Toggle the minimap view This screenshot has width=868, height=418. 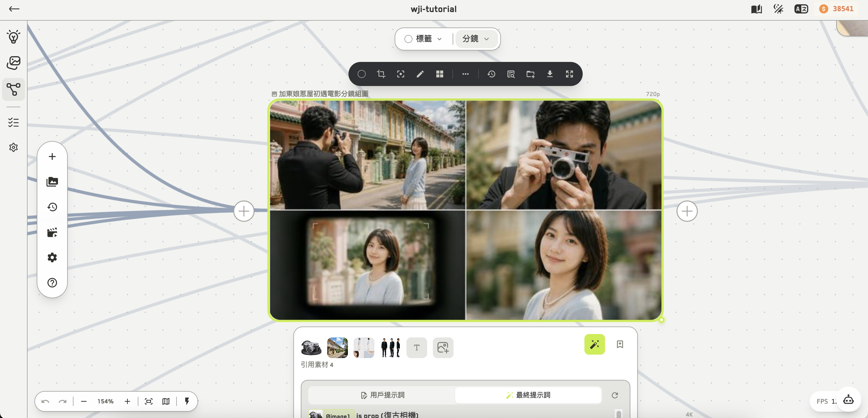pyautogui.click(x=166, y=401)
